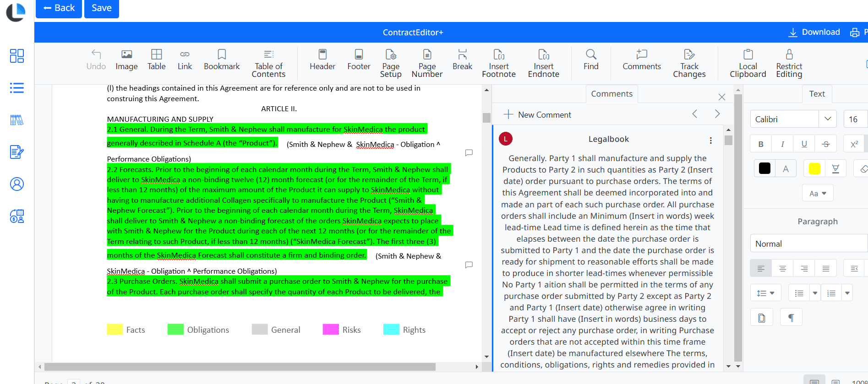Switch to the Comments tab
The image size is (868, 384).
click(611, 94)
